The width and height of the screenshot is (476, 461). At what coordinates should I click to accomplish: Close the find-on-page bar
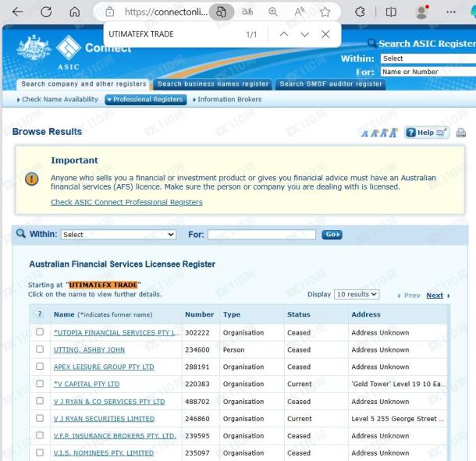click(x=325, y=34)
